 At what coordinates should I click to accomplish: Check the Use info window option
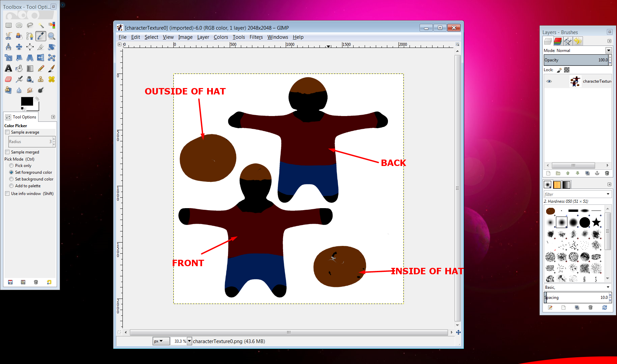[x=7, y=194]
